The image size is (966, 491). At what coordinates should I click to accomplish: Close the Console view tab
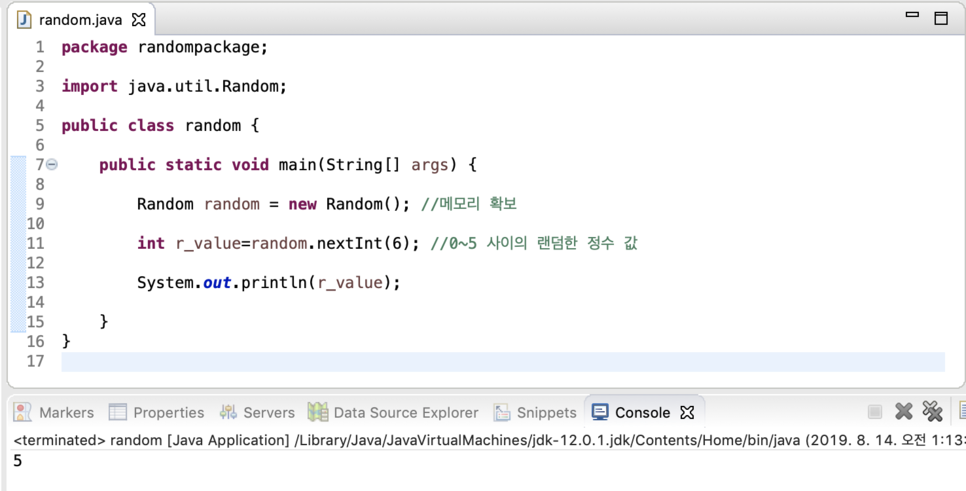(x=687, y=412)
